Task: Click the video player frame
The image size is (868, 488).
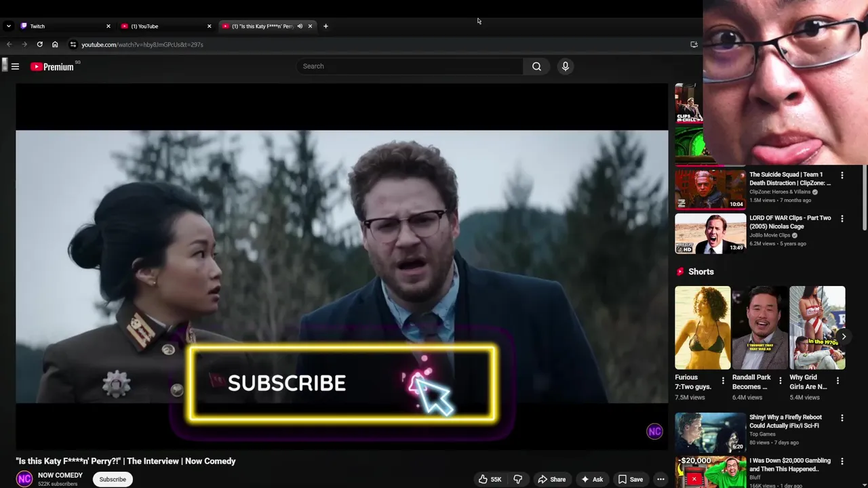Action: 342,266
